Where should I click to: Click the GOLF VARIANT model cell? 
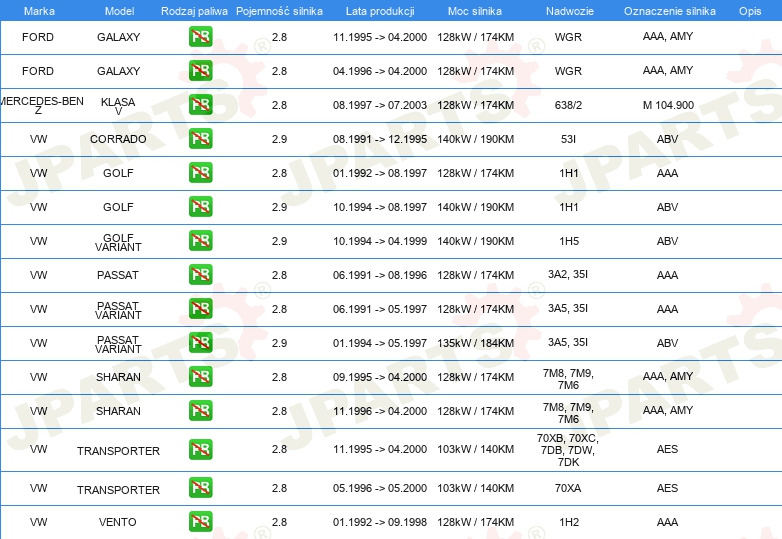(118, 242)
